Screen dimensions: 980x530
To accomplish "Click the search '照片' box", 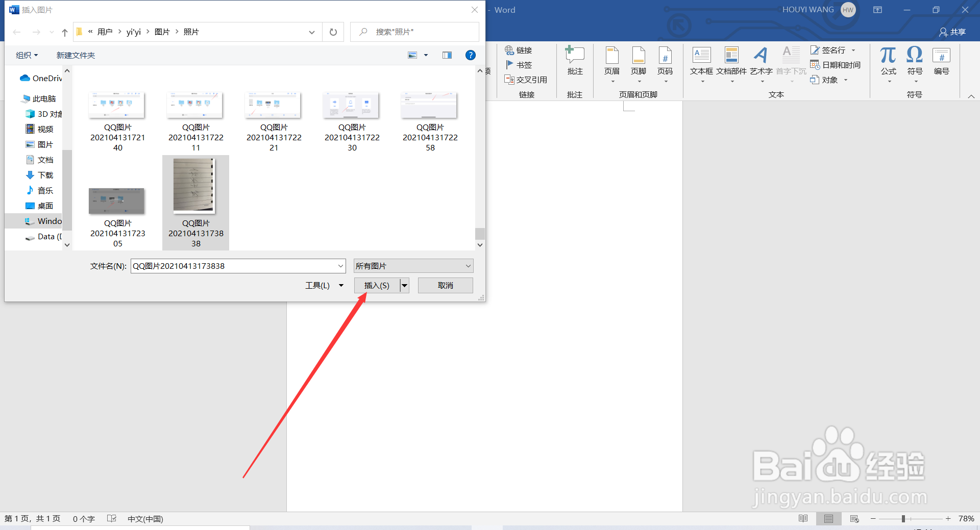I will [x=414, y=32].
